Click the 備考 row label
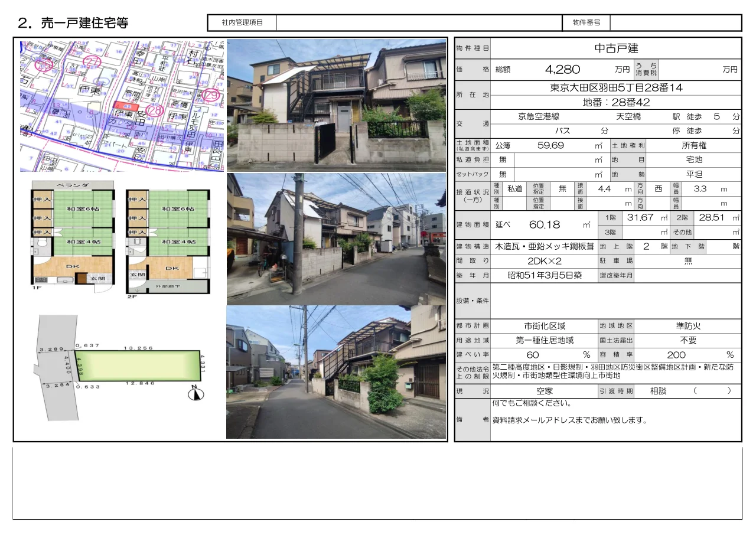This screenshot has width=756, height=535. coord(472,420)
